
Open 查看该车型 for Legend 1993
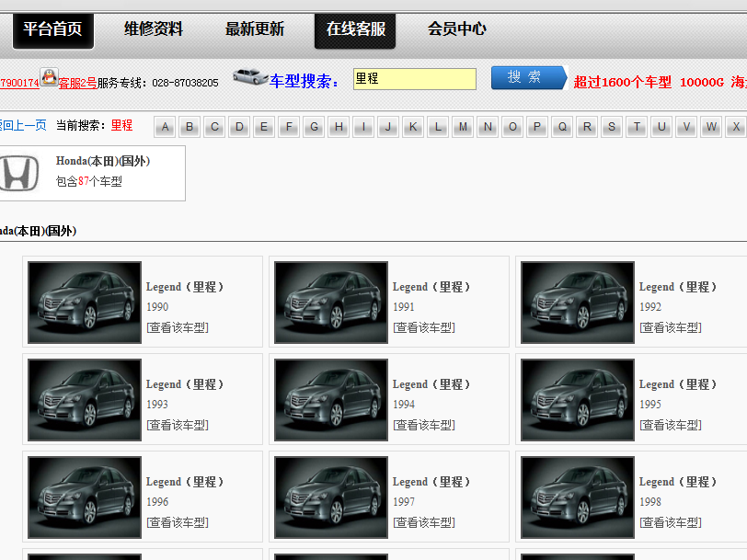(x=178, y=425)
